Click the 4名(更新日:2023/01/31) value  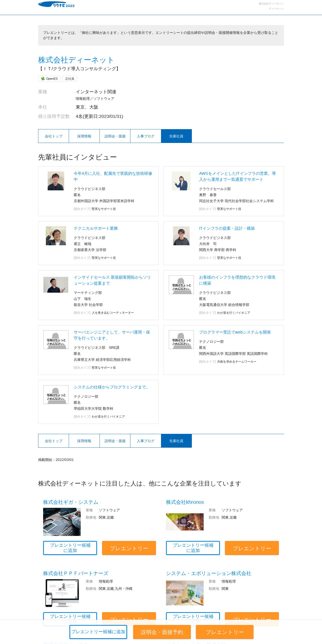(x=99, y=116)
